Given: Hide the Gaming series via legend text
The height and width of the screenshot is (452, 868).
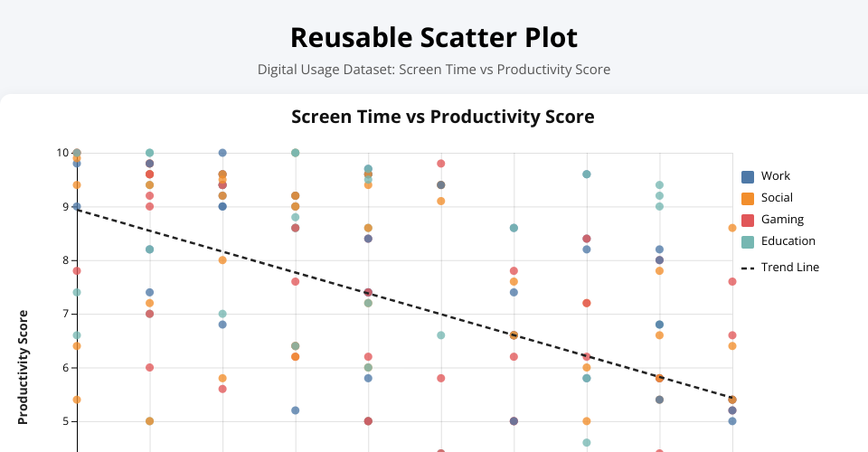Looking at the screenshot, I should coord(782,220).
